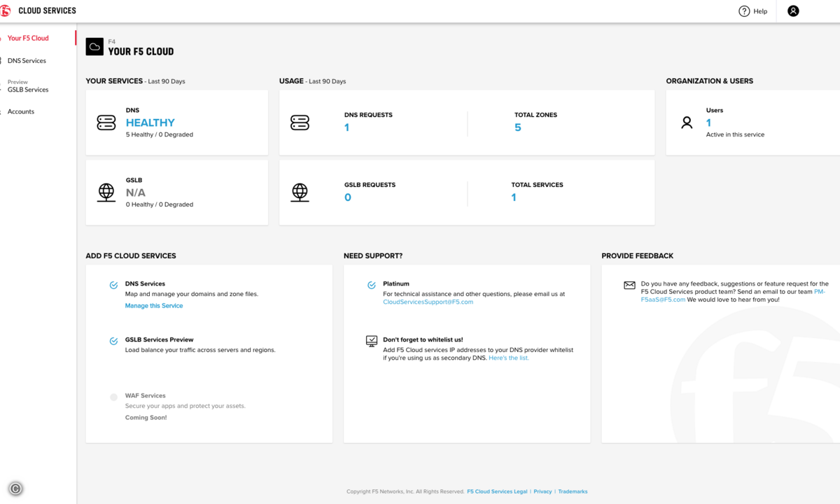Open the Here's the list link
The image size is (840, 504).
509,358
